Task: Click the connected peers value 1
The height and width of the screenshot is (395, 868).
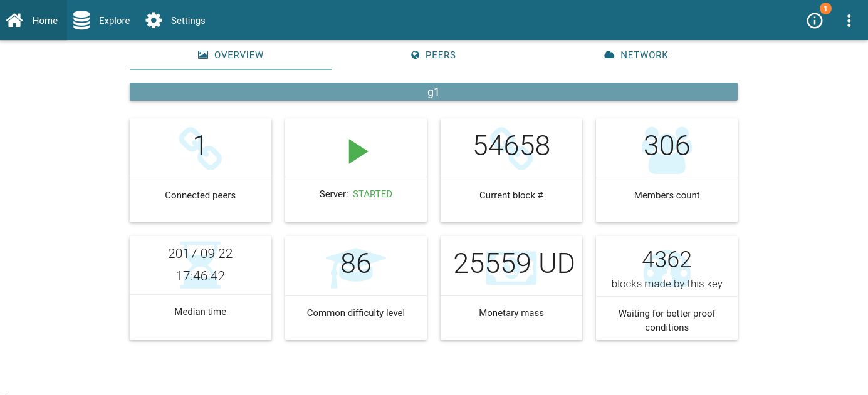Action: click(200, 146)
